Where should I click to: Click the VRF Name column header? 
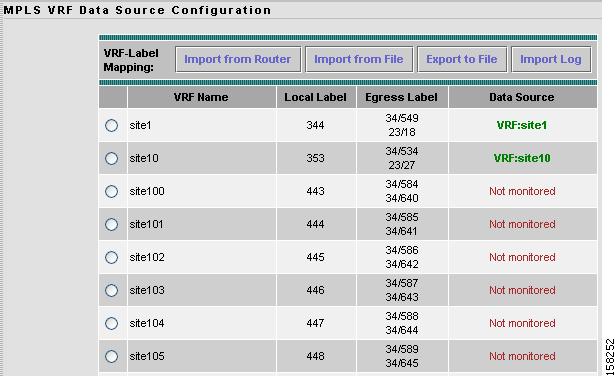click(201, 97)
